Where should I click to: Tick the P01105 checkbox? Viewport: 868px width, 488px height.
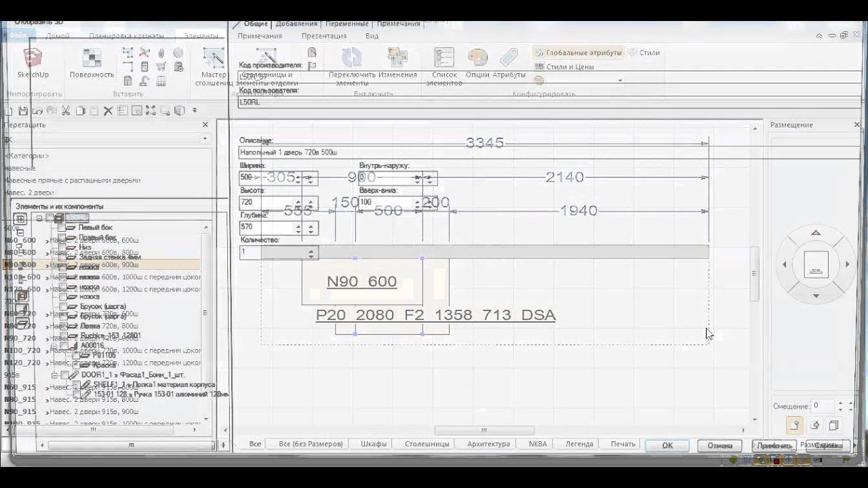77,355
